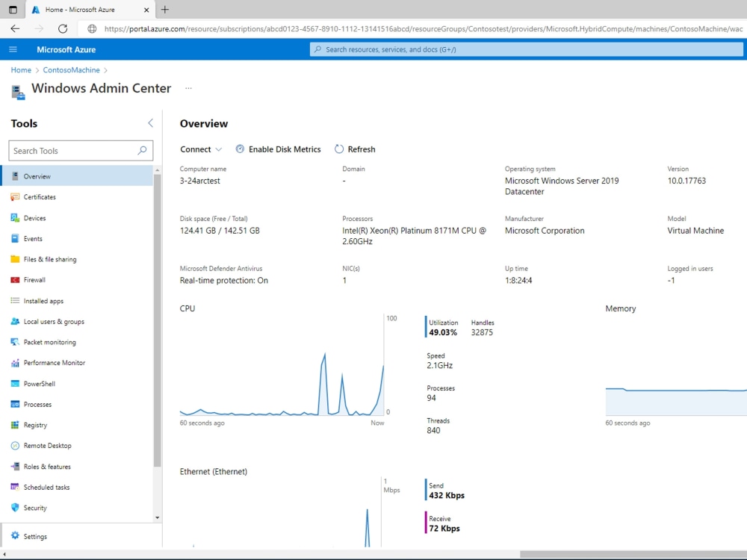Click the Enable Disk Metrics label
This screenshot has height=560, width=747.
click(285, 149)
